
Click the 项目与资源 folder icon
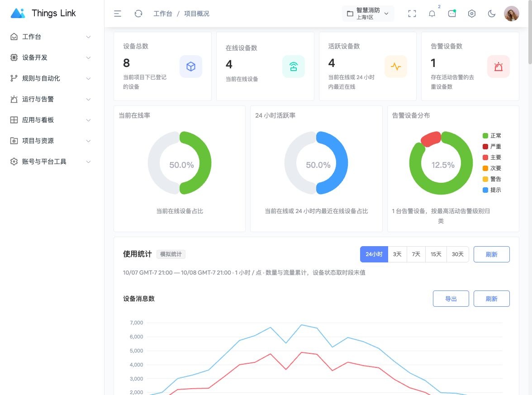14,141
